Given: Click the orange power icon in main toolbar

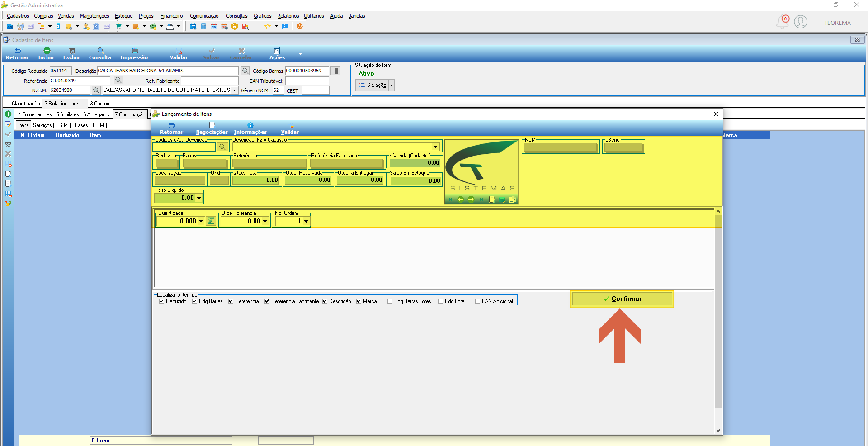Looking at the screenshot, I should pyautogui.click(x=299, y=26).
